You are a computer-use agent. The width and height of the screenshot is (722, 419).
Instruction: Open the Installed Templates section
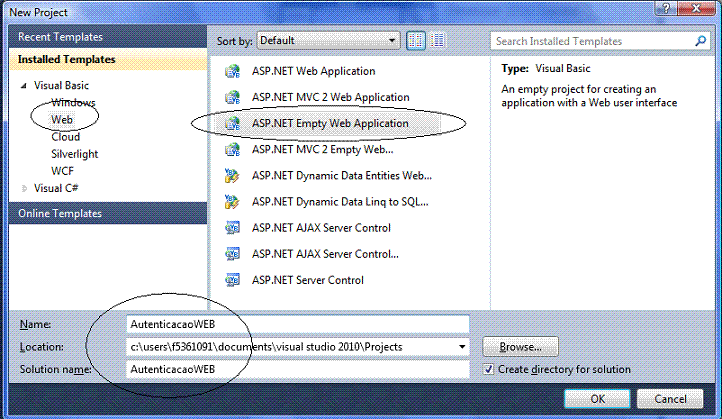point(107,59)
